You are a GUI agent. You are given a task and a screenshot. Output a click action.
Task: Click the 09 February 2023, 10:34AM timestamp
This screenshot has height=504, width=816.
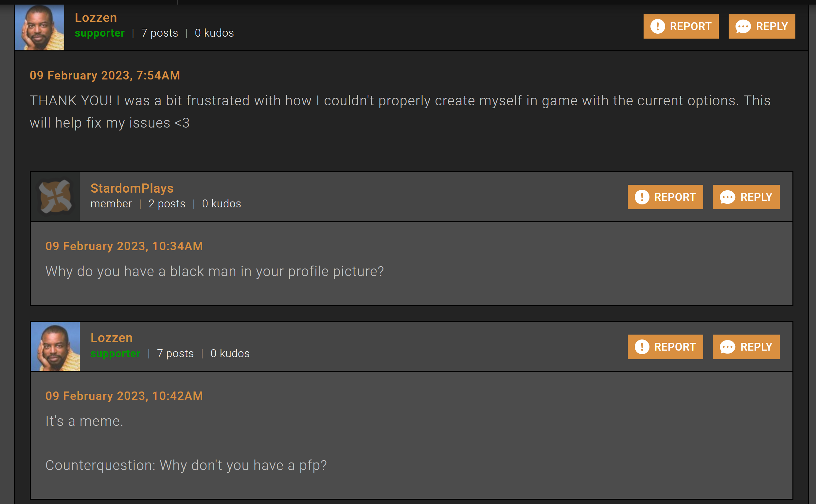124,246
